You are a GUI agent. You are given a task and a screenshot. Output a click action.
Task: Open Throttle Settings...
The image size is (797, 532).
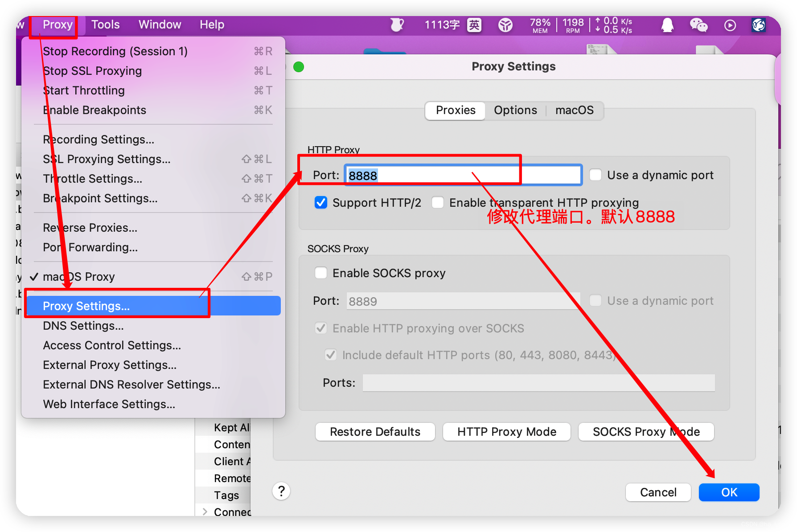coord(153,179)
